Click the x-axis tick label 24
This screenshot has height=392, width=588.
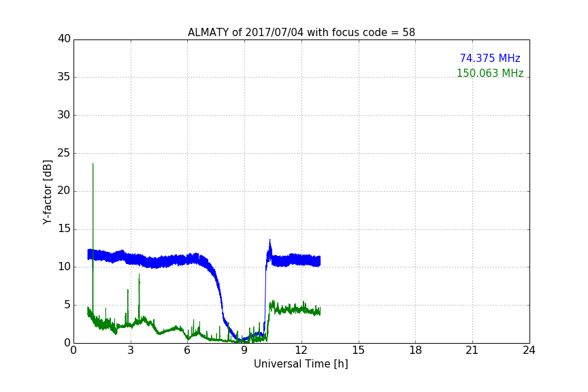point(529,350)
